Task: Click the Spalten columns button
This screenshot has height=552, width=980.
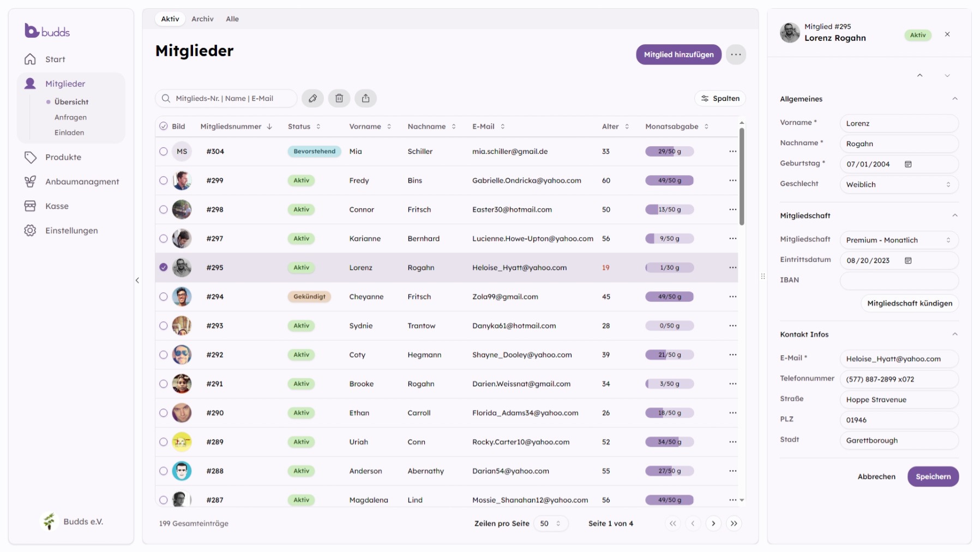Action: [720, 98]
